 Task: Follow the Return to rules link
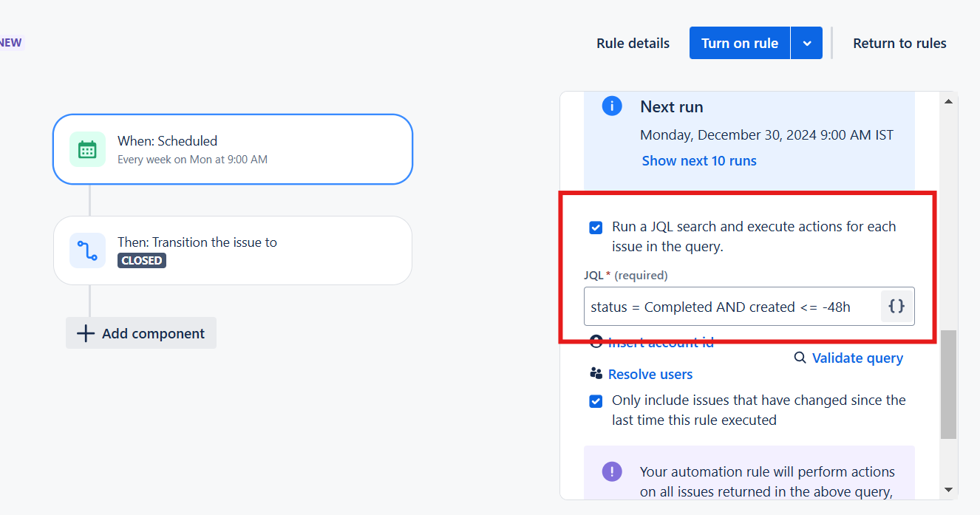tap(899, 43)
